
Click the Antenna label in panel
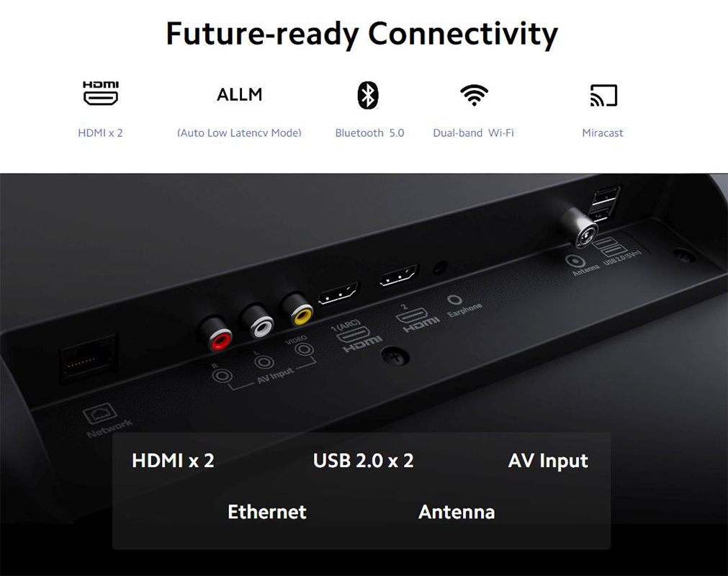click(457, 512)
